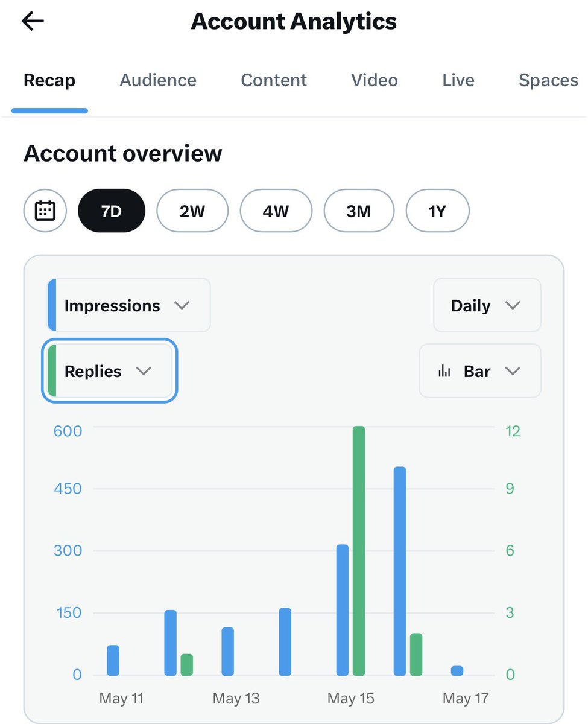Click the bar chart icon beside Bar
Viewport: 588px width, 724px height.
tap(444, 372)
